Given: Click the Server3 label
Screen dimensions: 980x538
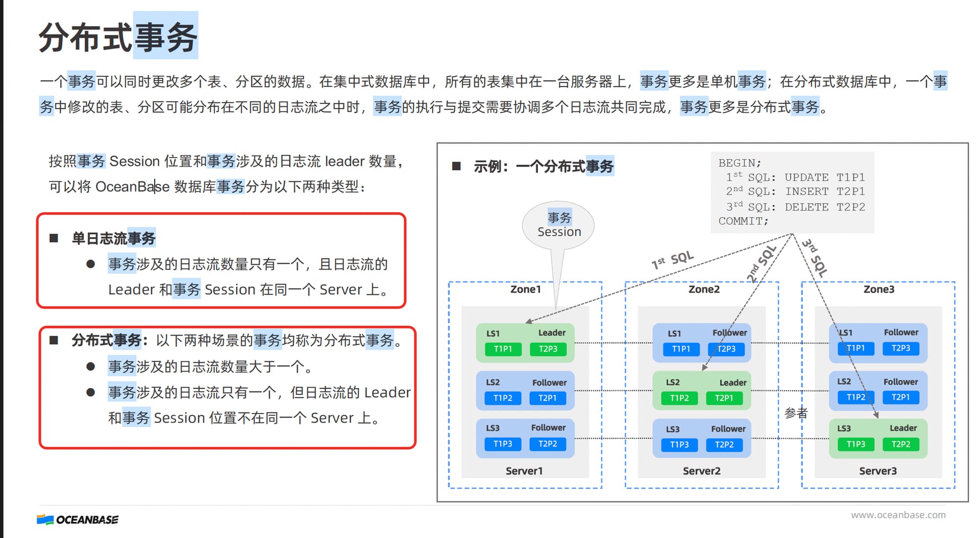Looking at the screenshot, I should (877, 471).
